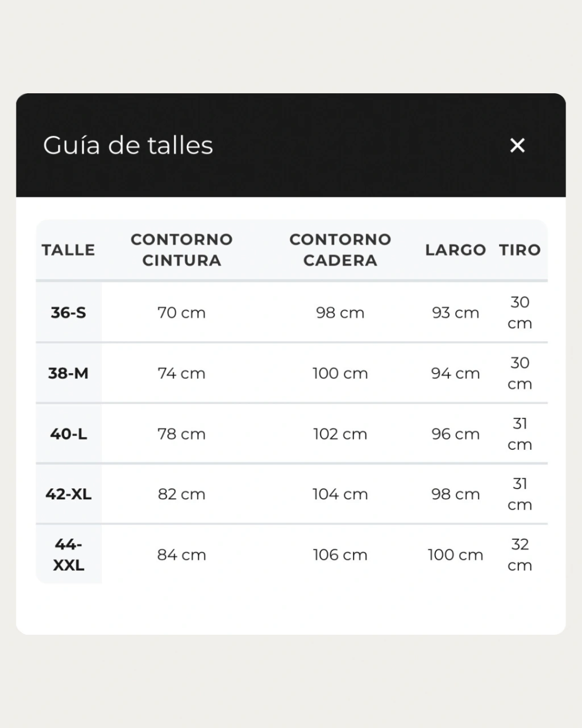Viewport: 582px width, 728px height.
Task: Select the 36-S size row label
Action: click(x=68, y=312)
